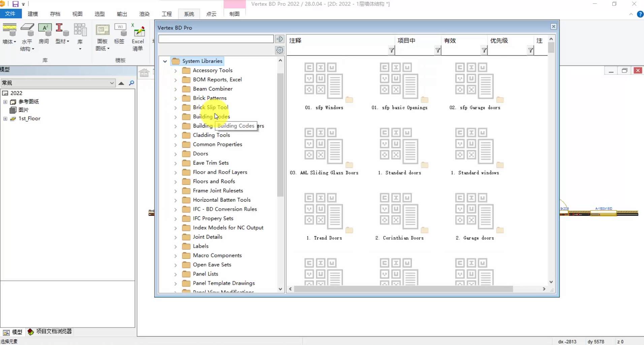The image size is (644, 345).
Task: Open the library browser settings gear
Action: click(280, 50)
